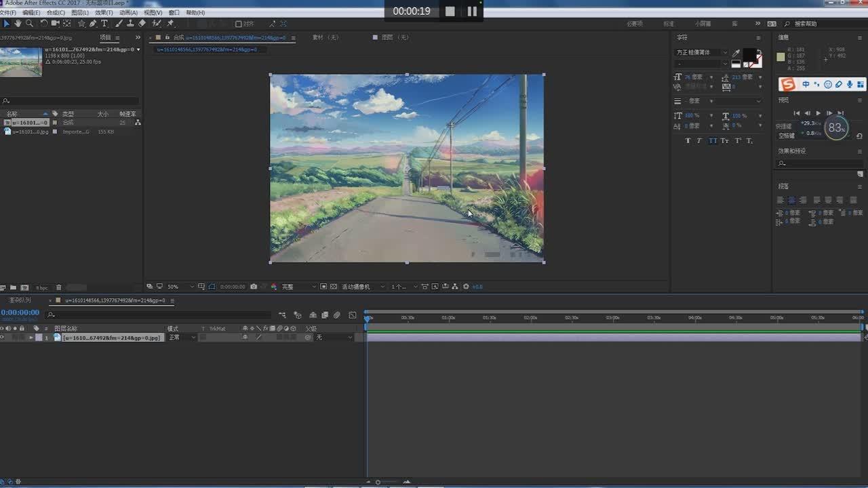This screenshot has width=868, height=488.
Task: Open the parent 无 dropdown of layer 1
Action: (334, 337)
